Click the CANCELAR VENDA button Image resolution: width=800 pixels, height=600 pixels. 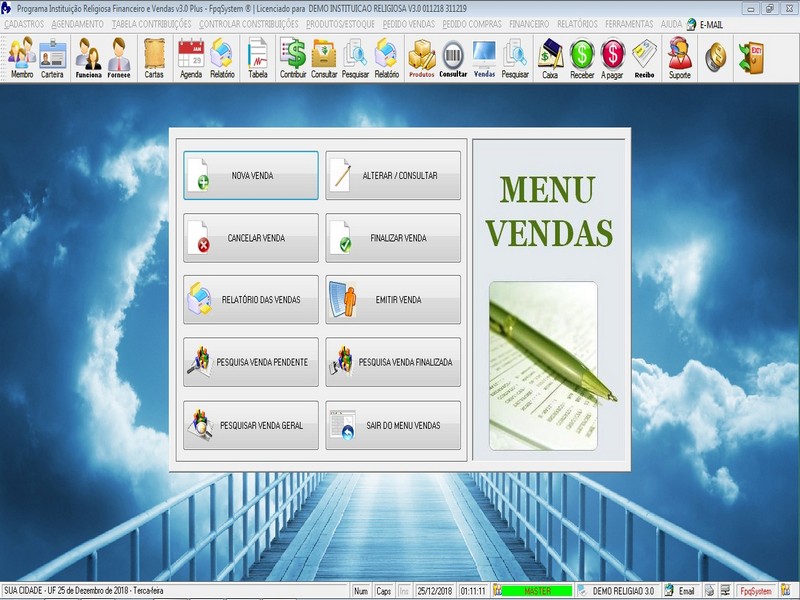click(251, 238)
